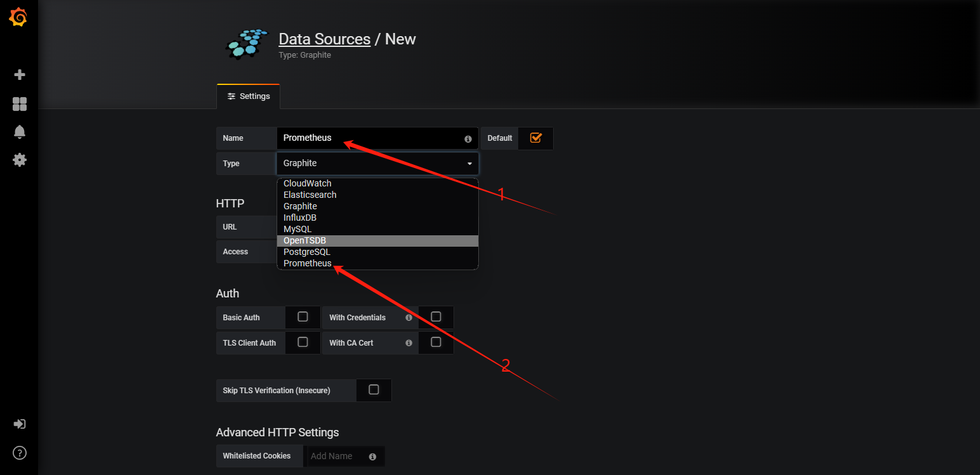Collapse the Type dropdown showing Graphite
This screenshot has width=980, height=475.
coord(377,164)
